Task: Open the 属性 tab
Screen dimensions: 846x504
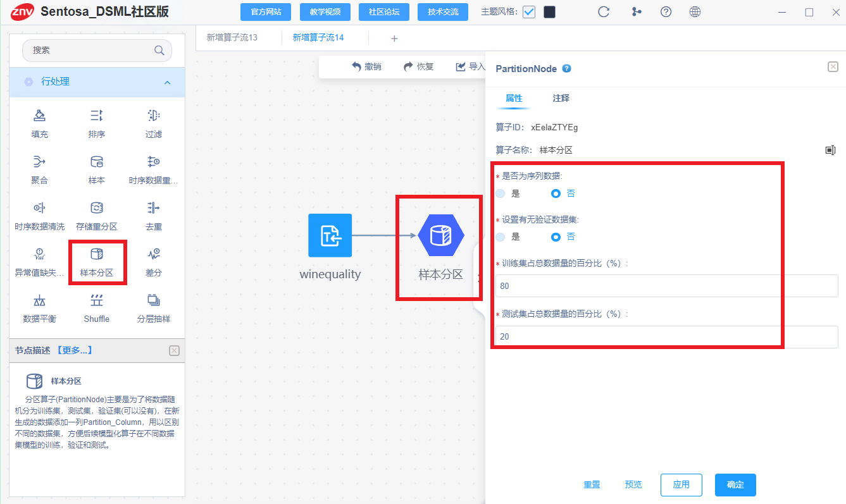Action: coord(514,99)
